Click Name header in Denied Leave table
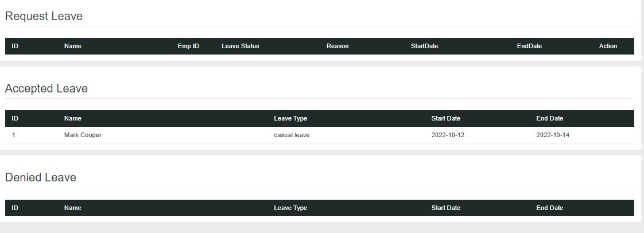Viewport: 644px width, 233px height. click(x=73, y=208)
